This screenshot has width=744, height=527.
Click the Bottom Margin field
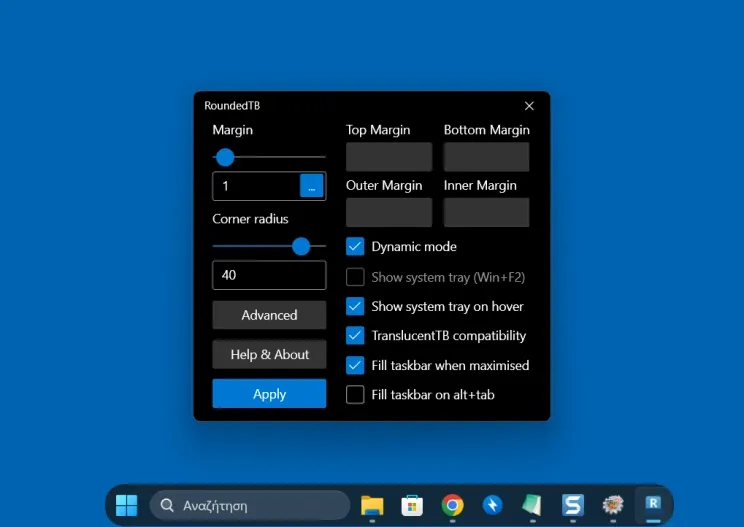coord(486,157)
